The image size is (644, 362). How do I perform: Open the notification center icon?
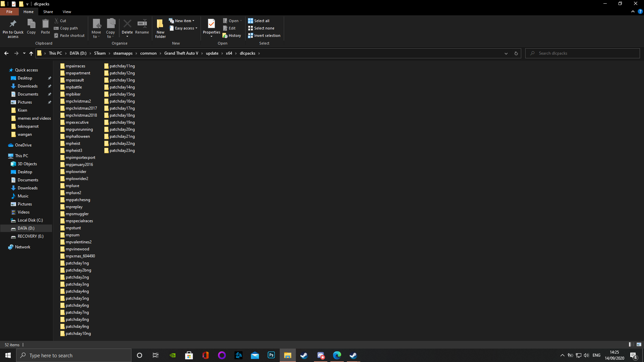coord(634,355)
